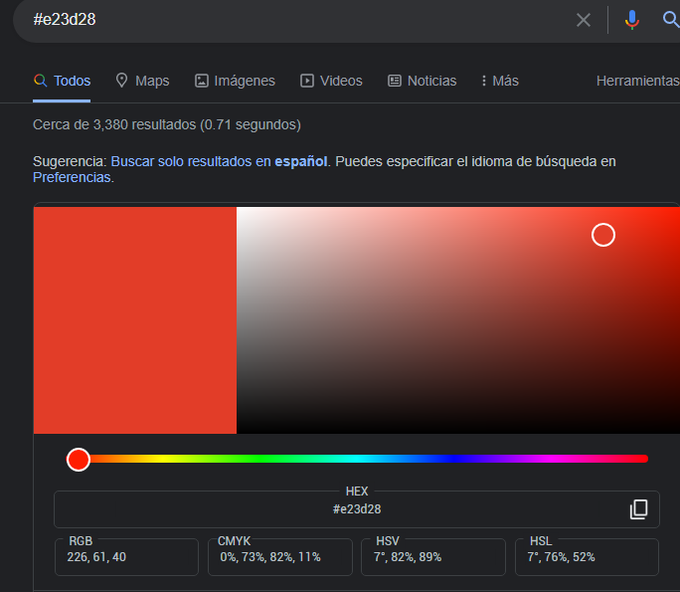Viewport: 680px width, 592px height.
Task: Click the white circle picker in gradient
Action: pos(603,235)
